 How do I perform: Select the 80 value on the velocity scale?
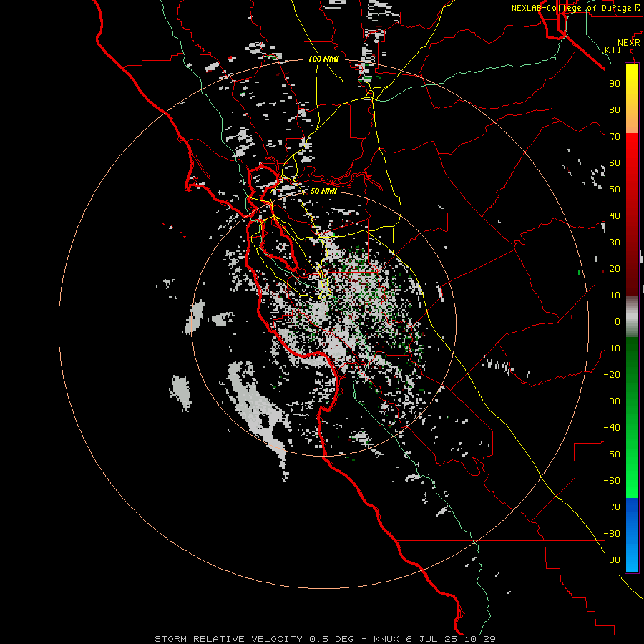[615, 109]
